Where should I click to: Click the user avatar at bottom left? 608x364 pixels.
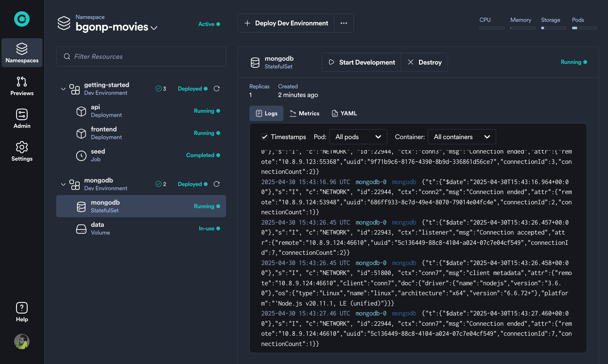coord(22,342)
